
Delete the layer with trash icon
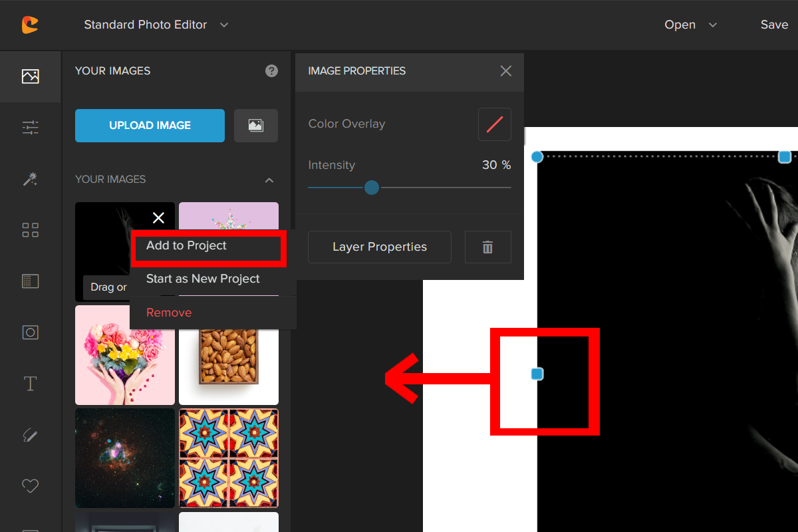coord(487,247)
